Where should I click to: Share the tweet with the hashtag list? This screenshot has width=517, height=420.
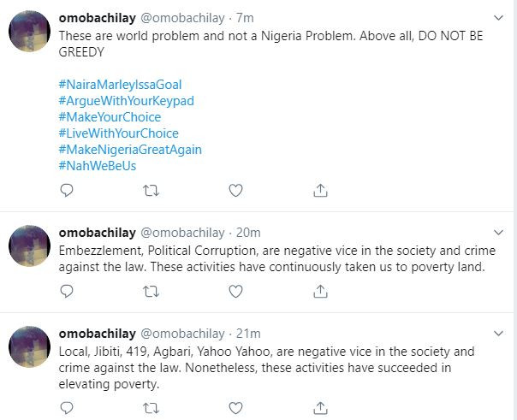click(x=320, y=191)
